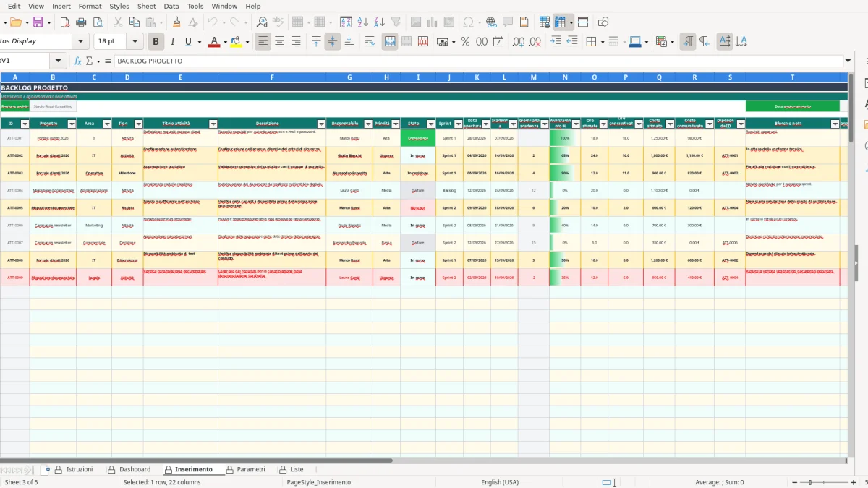Click the Undo arrow icon
The height and width of the screenshot is (488, 868).
213,22
